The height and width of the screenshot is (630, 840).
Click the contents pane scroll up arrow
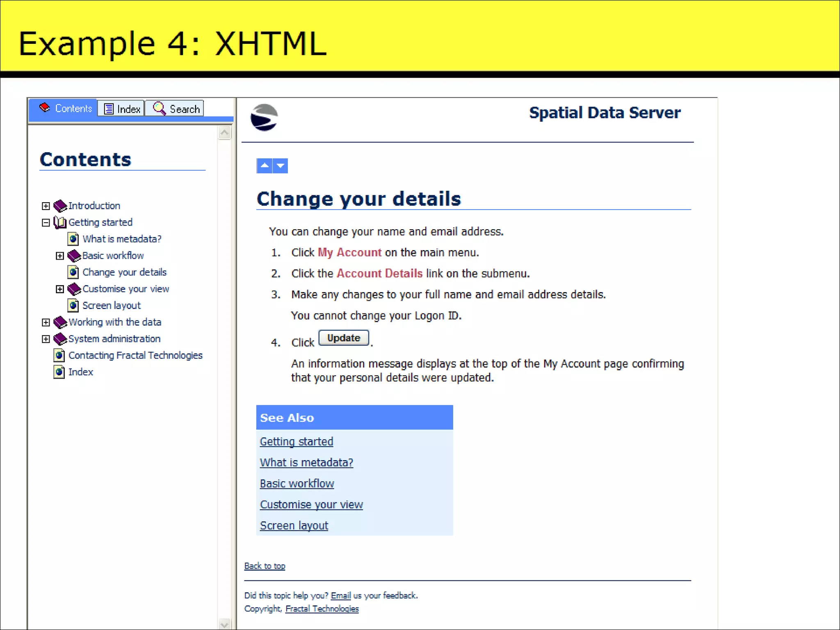pos(224,132)
